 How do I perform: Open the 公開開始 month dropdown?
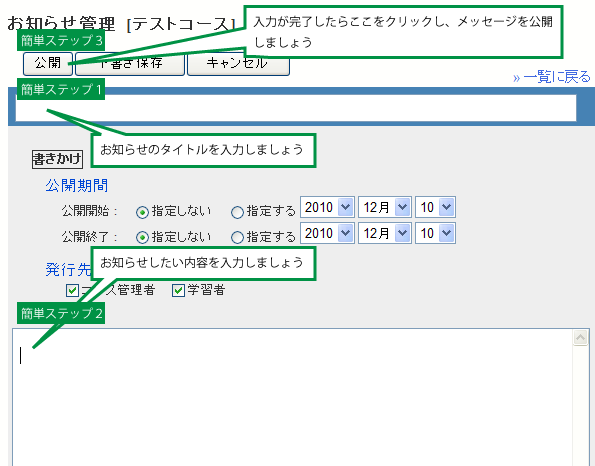[x=385, y=207]
